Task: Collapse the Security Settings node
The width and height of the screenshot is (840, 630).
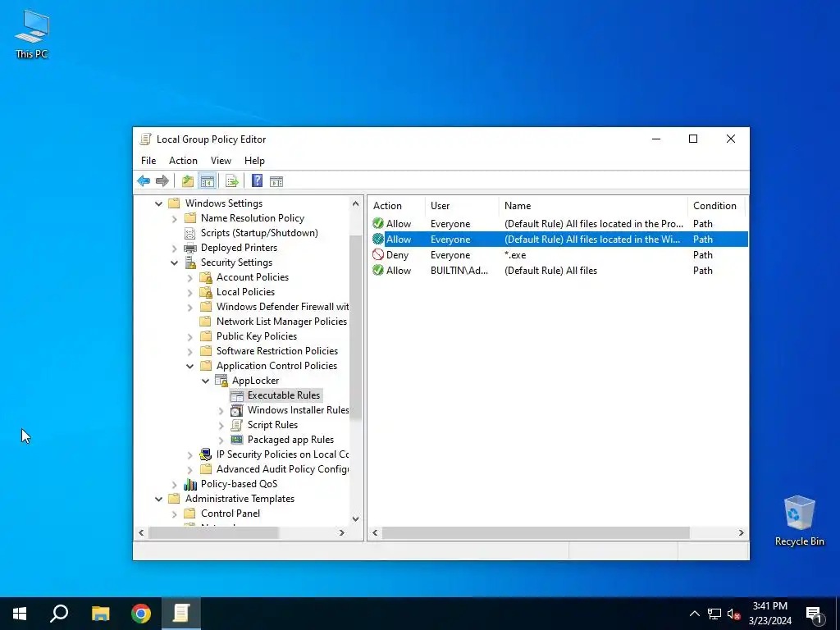Action: 174,262
